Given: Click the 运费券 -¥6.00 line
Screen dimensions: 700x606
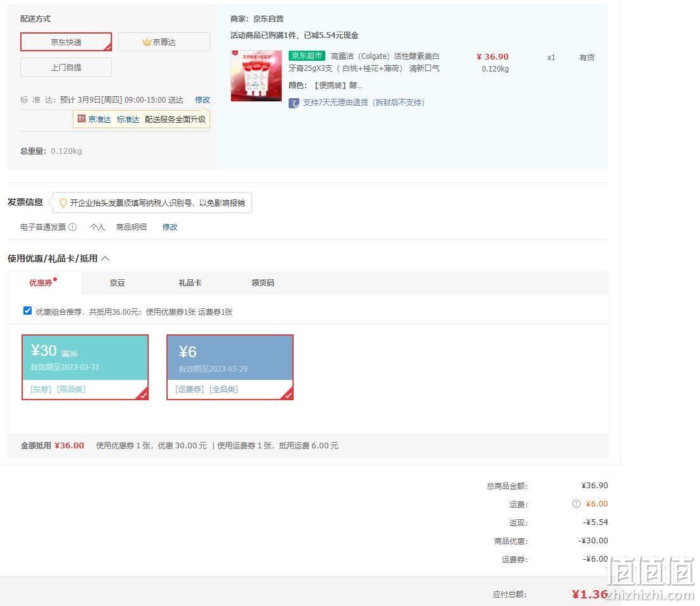Looking at the screenshot, I should [554, 559].
